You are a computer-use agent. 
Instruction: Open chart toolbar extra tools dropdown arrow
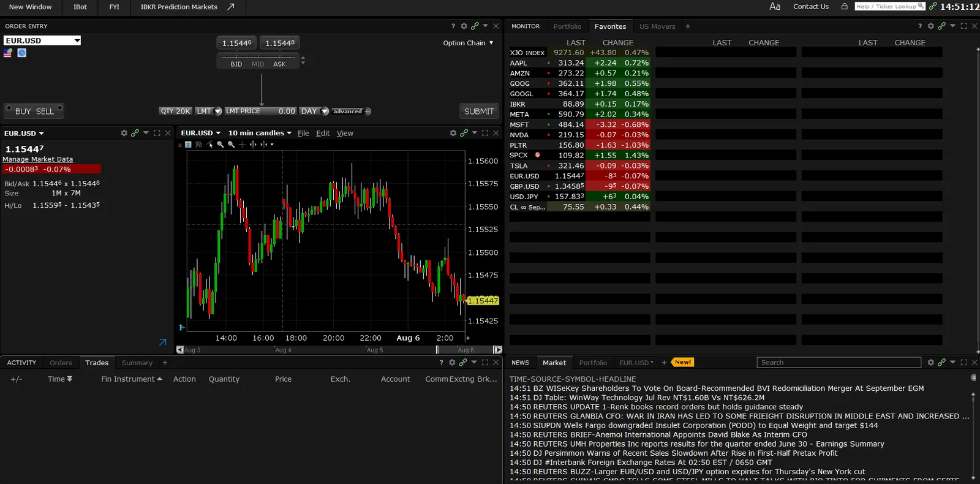pyautogui.click(x=272, y=145)
